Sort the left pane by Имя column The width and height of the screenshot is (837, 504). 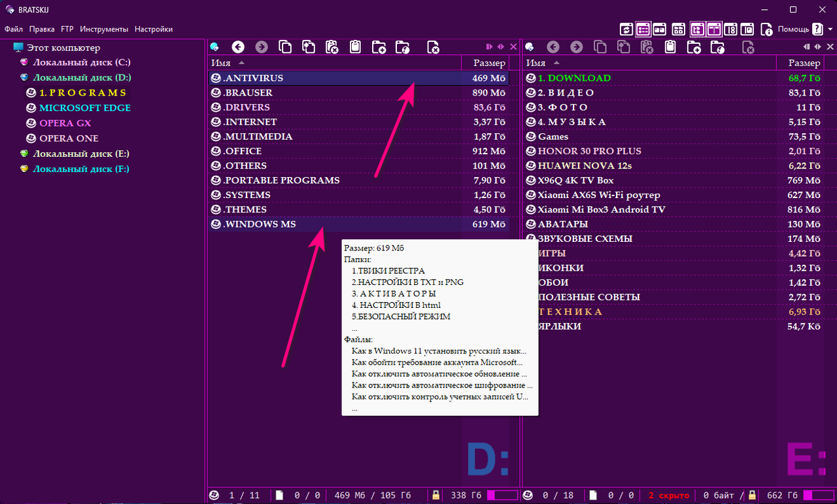[334, 63]
